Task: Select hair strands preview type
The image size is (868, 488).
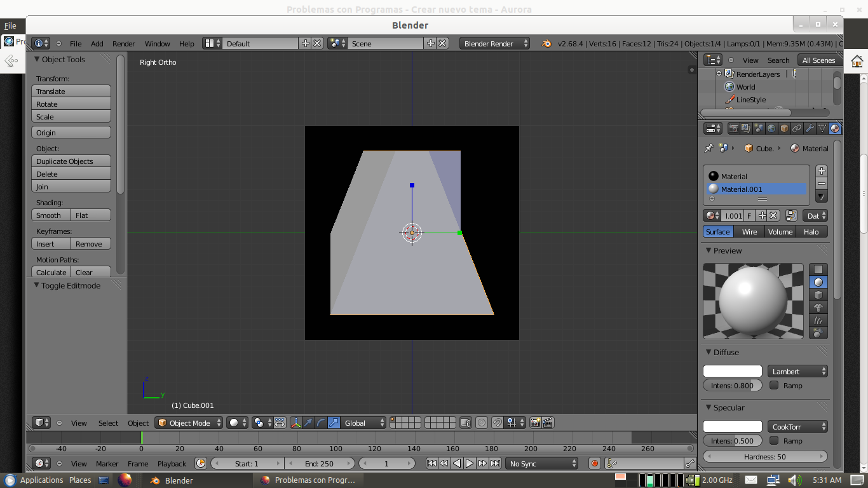Action: click(x=818, y=320)
